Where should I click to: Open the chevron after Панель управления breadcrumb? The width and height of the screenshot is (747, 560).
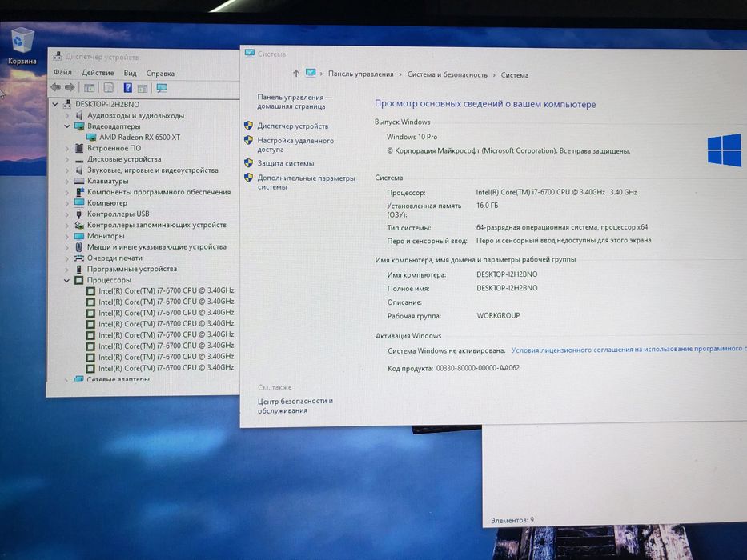click(400, 74)
